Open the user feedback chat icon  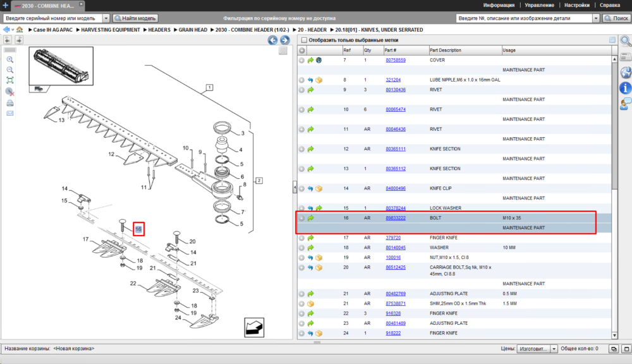click(x=626, y=104)
